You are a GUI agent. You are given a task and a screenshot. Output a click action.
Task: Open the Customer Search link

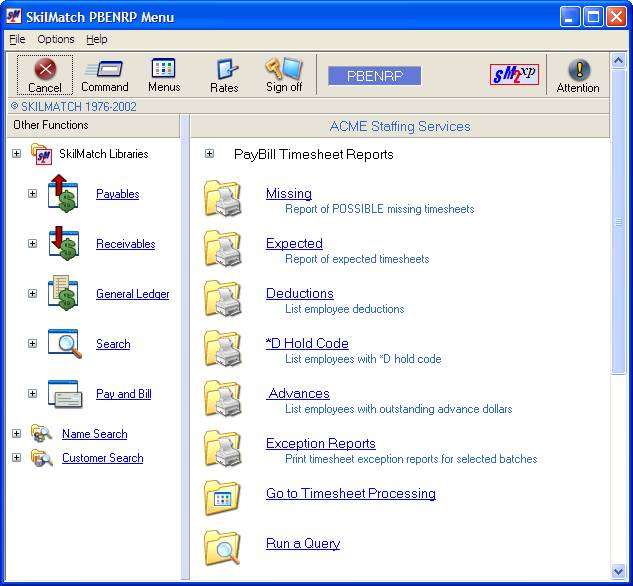[x=103, y=458]
